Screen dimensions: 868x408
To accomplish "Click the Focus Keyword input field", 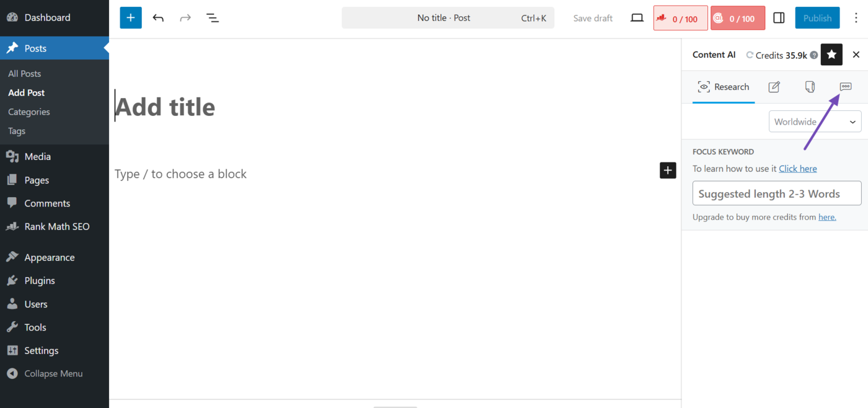I will pos(776,193).
